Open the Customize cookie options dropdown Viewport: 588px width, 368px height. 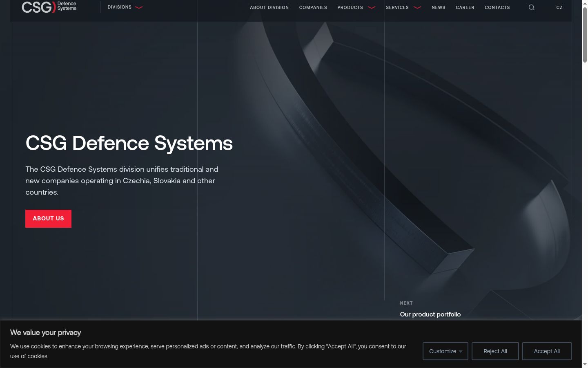coord(445,351)
